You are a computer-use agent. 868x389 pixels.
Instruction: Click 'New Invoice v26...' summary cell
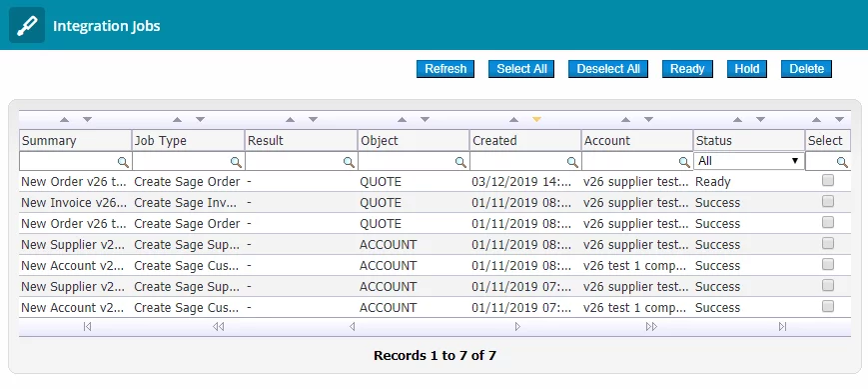74,203
